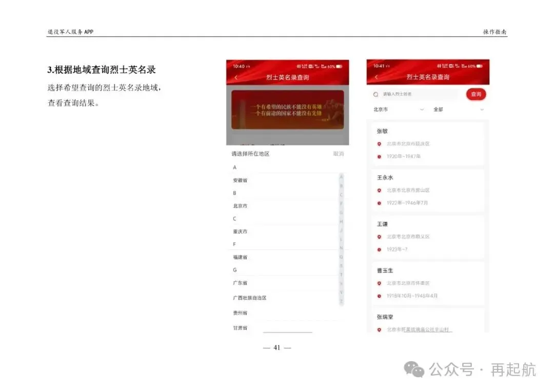Jump to letter T in alphabet index
Viewport: 554px width, 392px height.
(341, 275)
